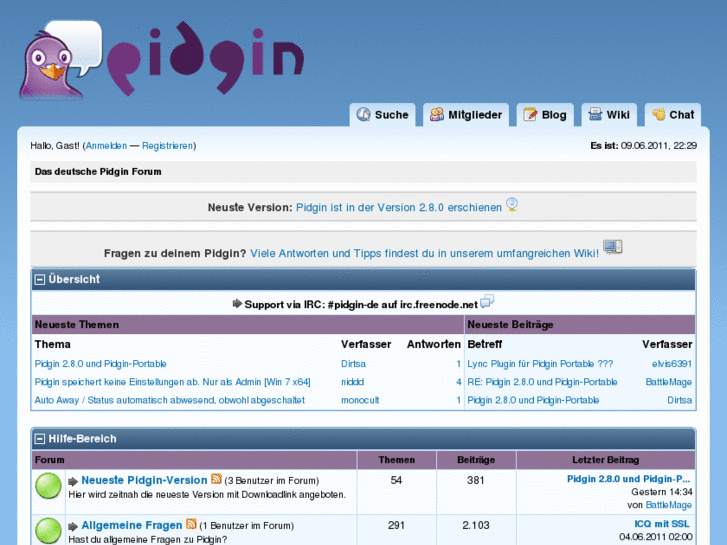Open topic 'Auto Away / Status automatisch abwesend'
Image resolution: width=727 pixels, height=545 pixels.
(x=170, y=400)
